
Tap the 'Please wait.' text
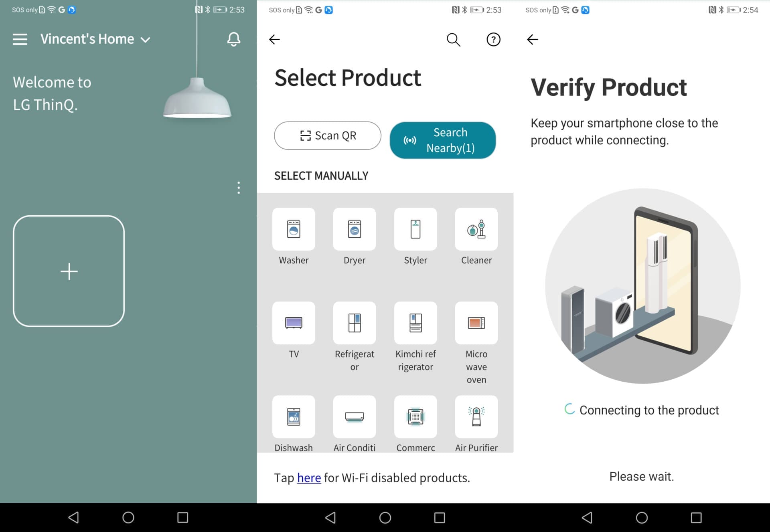[642, 476]
